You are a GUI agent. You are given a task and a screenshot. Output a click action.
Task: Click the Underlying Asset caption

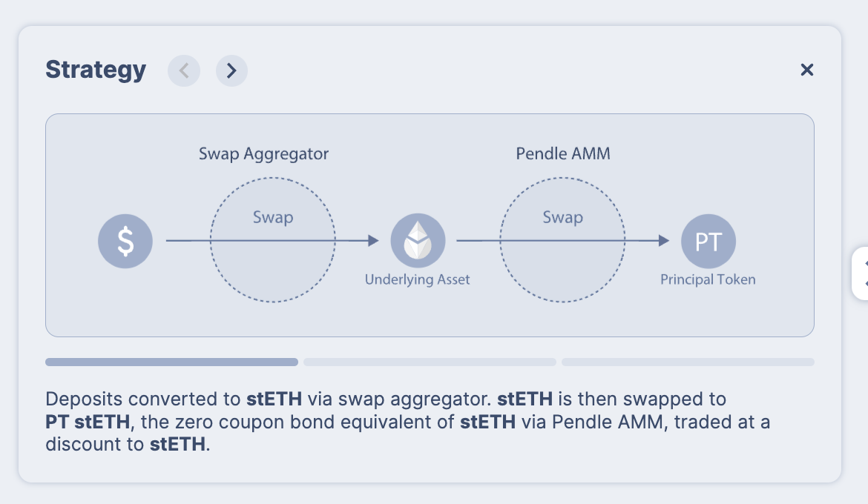coord(417,279)
